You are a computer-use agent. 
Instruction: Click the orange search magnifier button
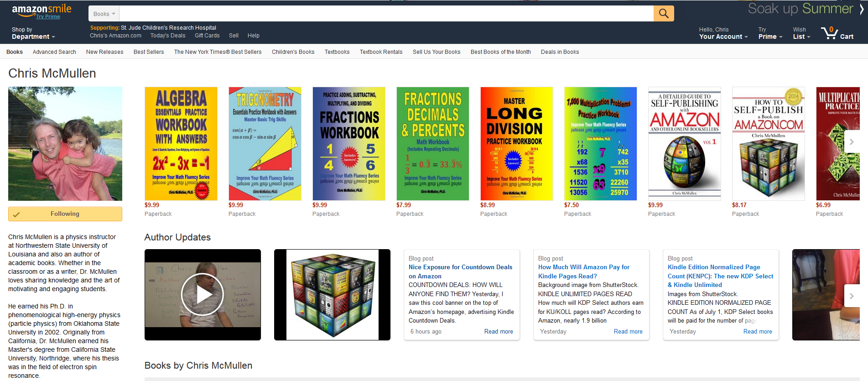pyautogui.click(x=663, y=14)
